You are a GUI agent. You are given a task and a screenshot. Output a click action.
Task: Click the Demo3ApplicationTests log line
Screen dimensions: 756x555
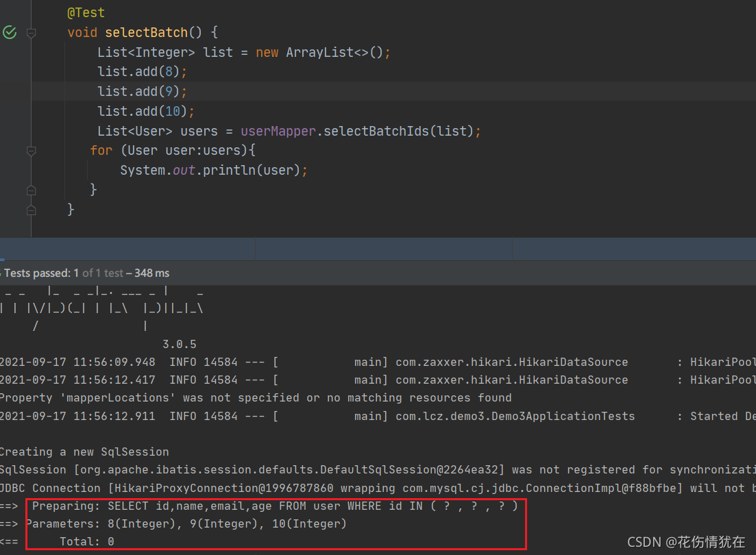coord(378,416)
